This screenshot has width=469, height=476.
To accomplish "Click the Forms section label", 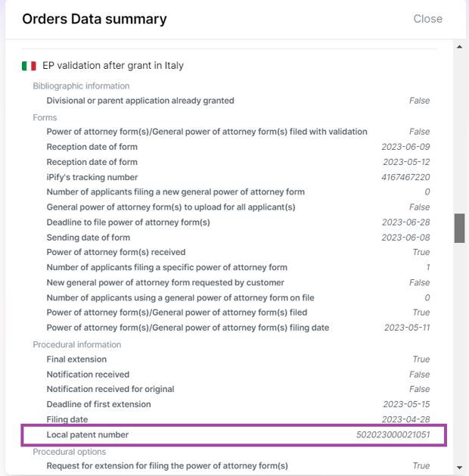I will click(x=45, y=117).
